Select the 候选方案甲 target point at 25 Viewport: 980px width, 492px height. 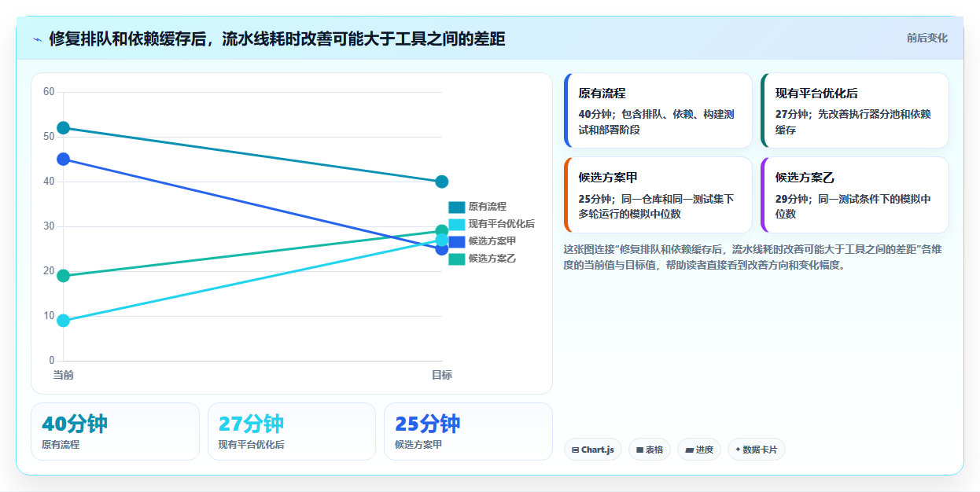point(442,249)
